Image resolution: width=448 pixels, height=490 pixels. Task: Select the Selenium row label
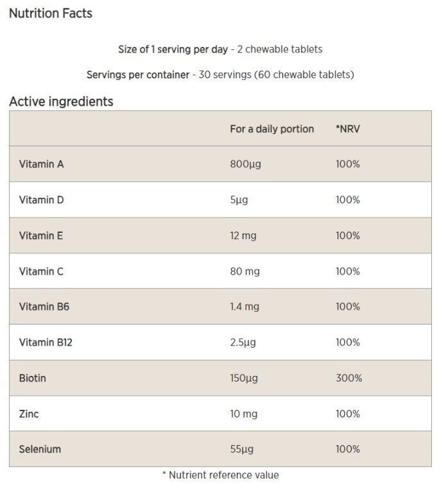(40, 449)
